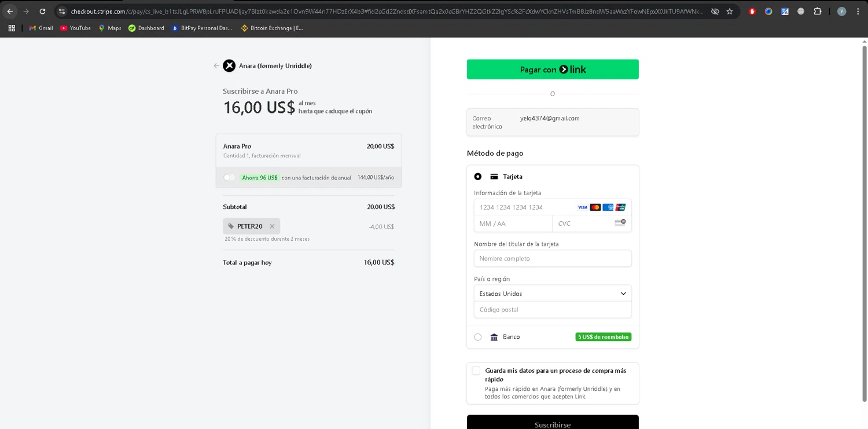Click the UnionPay logo
Screen dimensions: 868x429
(620, 207)
